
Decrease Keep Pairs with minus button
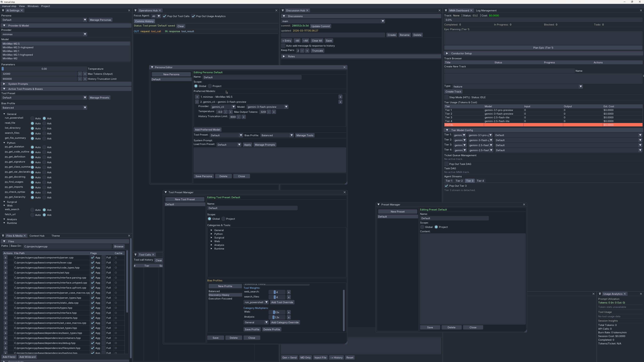click(x=302, y=51)
